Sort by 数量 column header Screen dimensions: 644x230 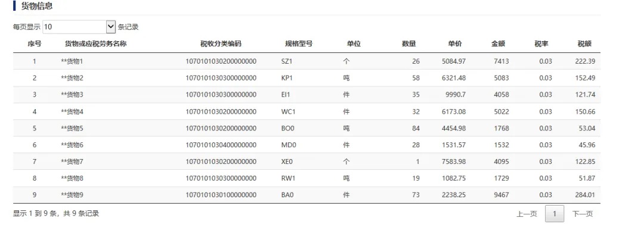pyautogui.click(x=408, y=43)
